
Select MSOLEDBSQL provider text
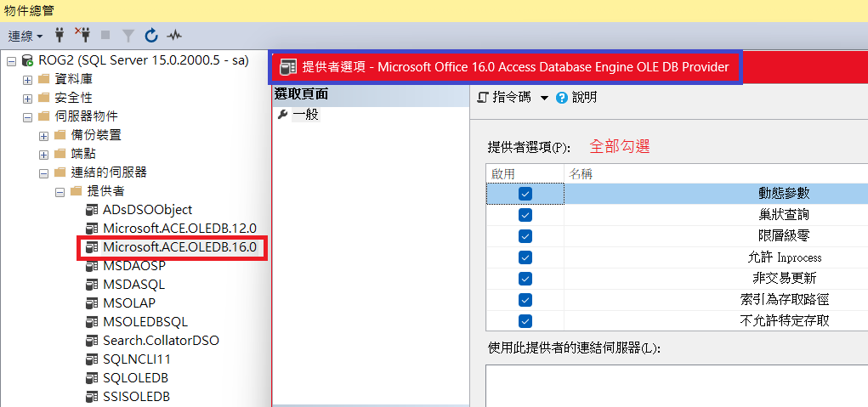tap(145, 322)
